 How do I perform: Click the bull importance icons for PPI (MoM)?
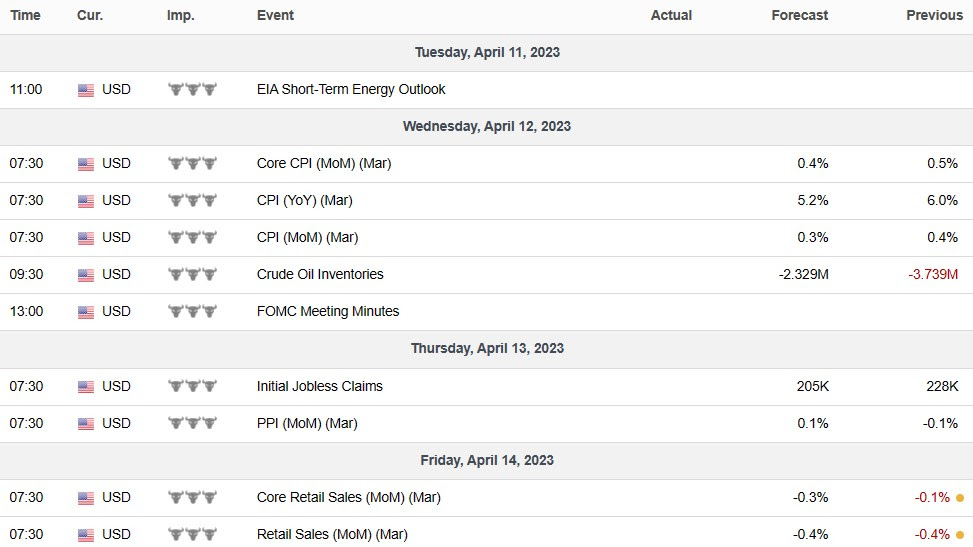click(x=192, y=424)
